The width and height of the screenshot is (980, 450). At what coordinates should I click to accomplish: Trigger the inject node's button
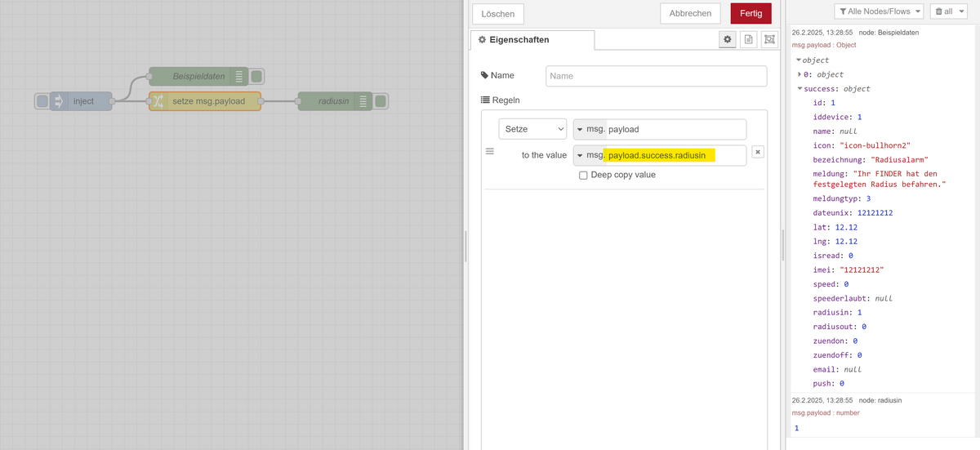click(x=42, y=101)
